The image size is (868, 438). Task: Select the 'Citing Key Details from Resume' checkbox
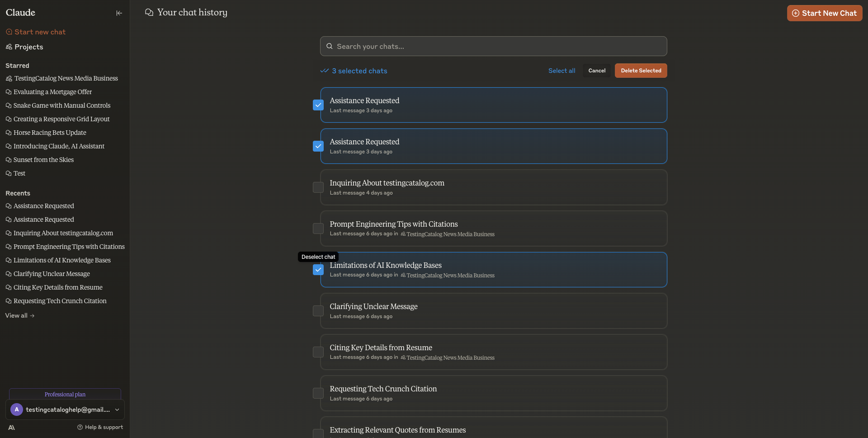[x=318, y=352]
